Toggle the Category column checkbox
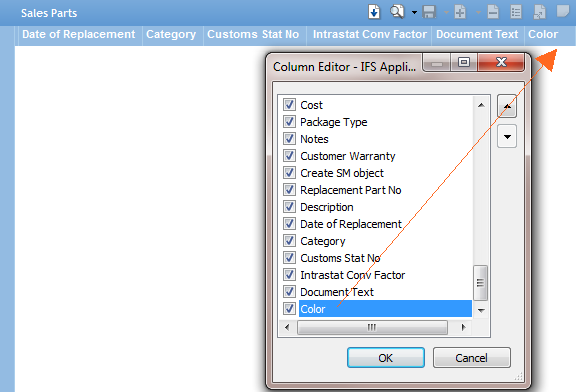Image resolution: width=576 pixels, height=392 pixels. tap(289, 241)
